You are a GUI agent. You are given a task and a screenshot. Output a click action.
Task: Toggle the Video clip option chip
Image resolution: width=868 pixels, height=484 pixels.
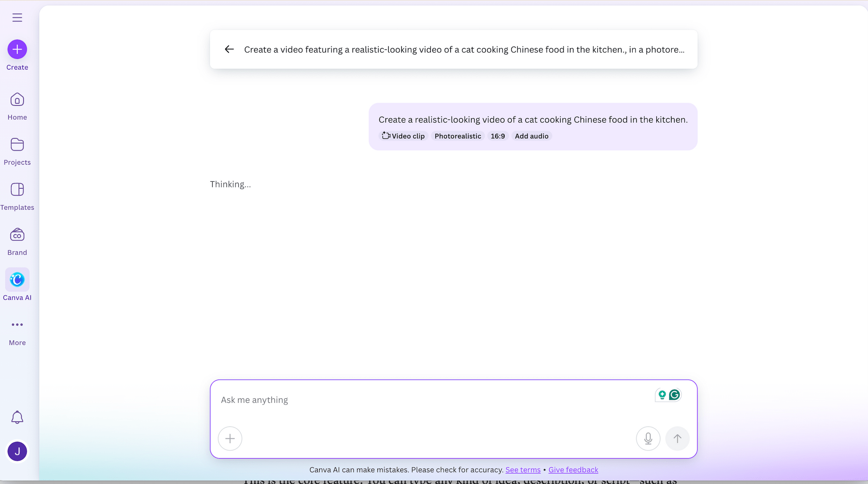tap(403, 136)
